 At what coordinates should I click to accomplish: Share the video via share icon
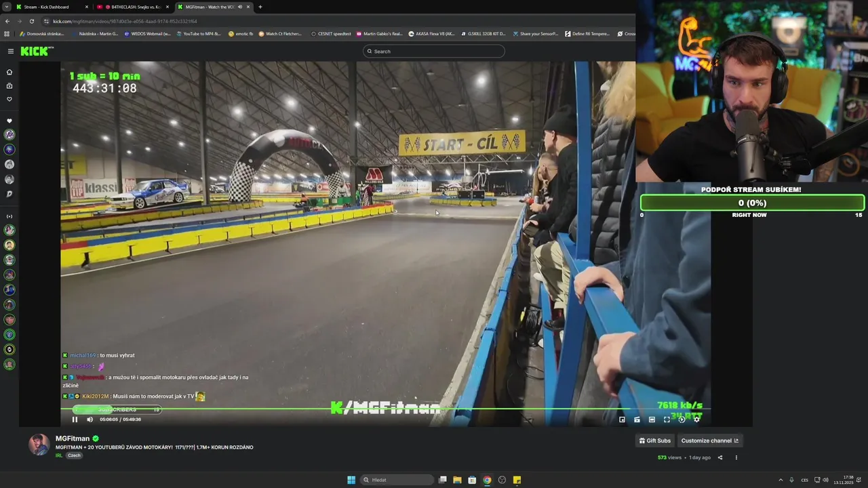[720, 457]
